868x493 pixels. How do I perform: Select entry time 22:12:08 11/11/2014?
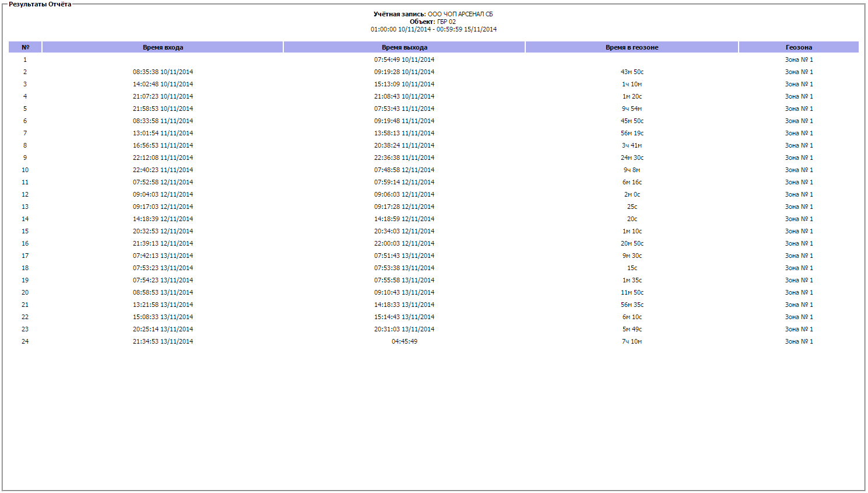[163, 158]
